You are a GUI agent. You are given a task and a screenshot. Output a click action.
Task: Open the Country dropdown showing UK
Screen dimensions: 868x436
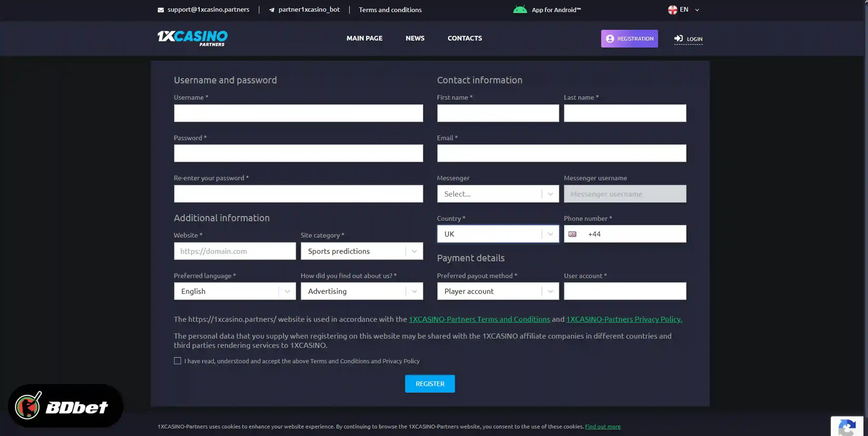click(498, 234)
